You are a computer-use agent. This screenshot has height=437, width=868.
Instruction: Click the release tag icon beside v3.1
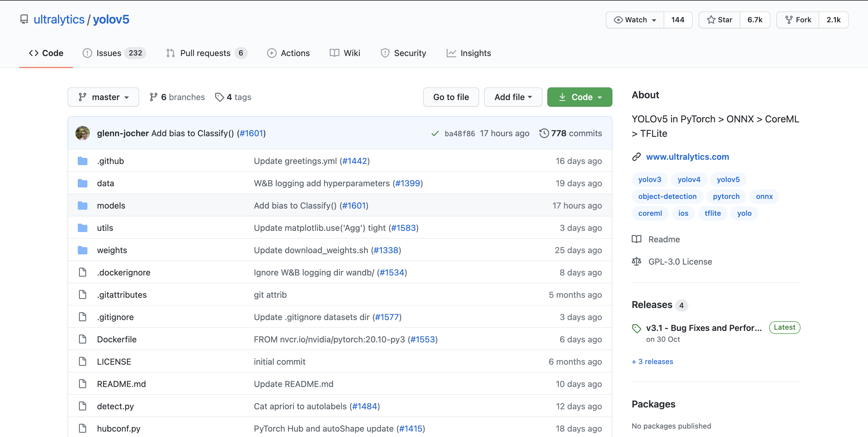pyautogui.click(x=637, y=328)
